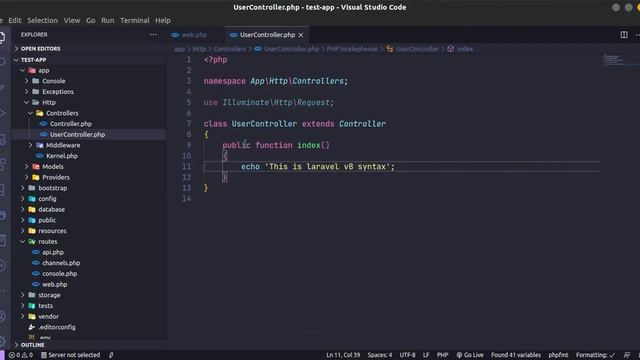Screen dimensions: 640x360
Task: Click 'Server not selected' in the status bar
Action: click(71, 355)
